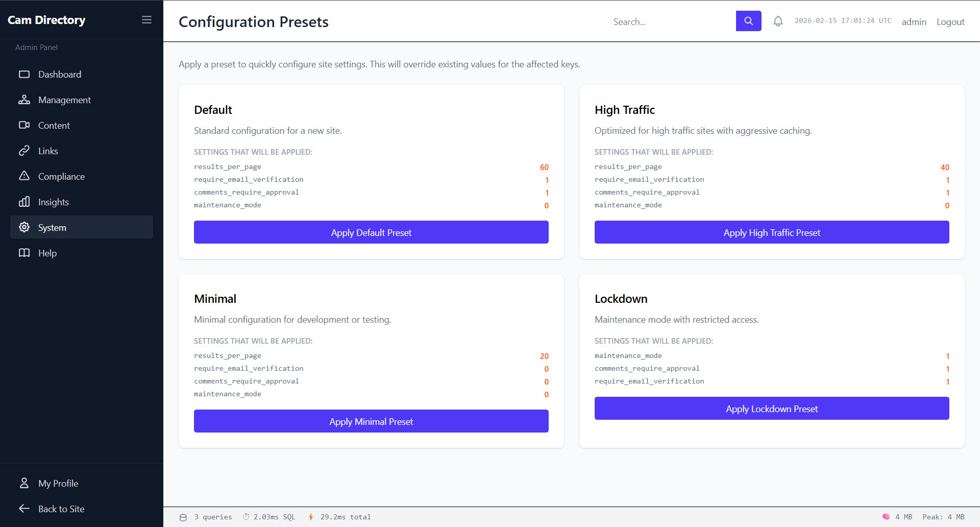Click the hamburger menu icon in sidebar
The width and height of the screenshot is (980, 527).
click(146, 20)
